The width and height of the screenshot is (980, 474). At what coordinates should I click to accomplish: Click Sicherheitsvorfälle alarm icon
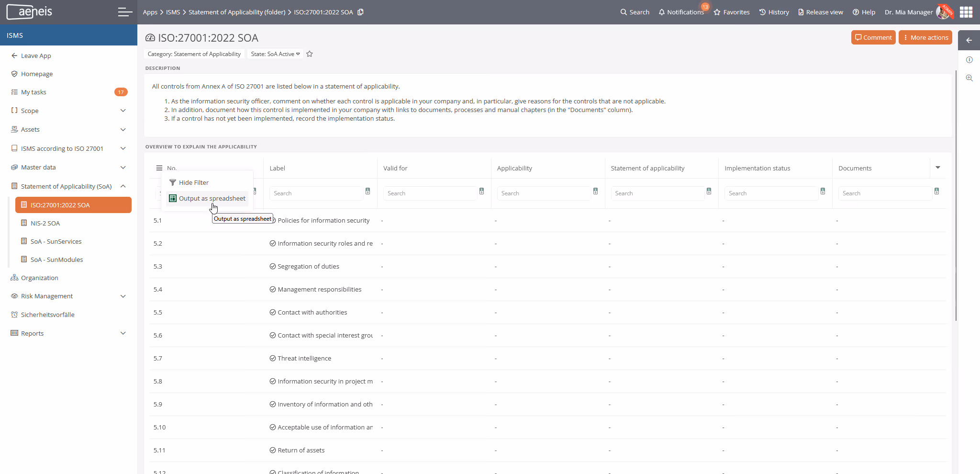pos(14,315)
